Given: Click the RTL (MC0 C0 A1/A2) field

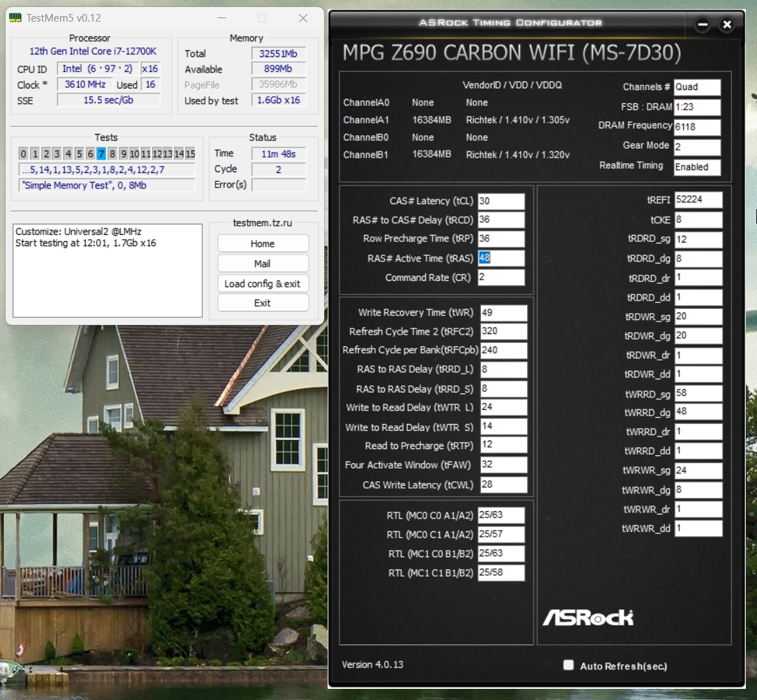Looking at the screenshot, I should pyautogui.click(x=501, y=515).
